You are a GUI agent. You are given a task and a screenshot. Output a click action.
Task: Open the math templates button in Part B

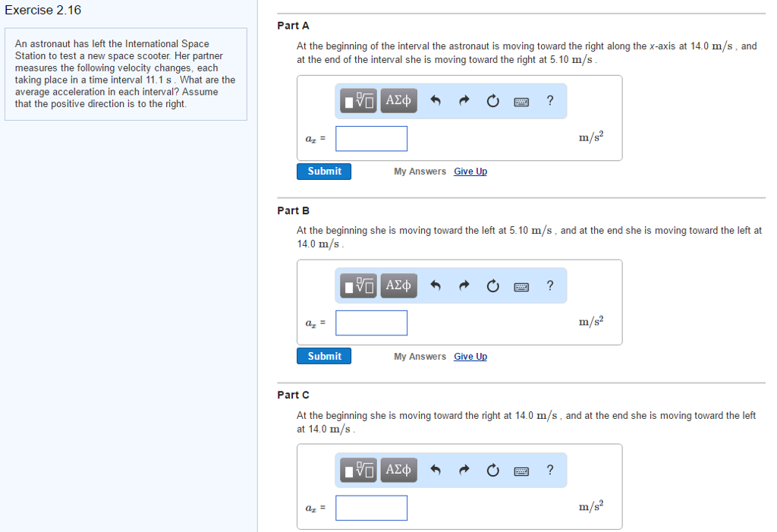coord(359,286)
